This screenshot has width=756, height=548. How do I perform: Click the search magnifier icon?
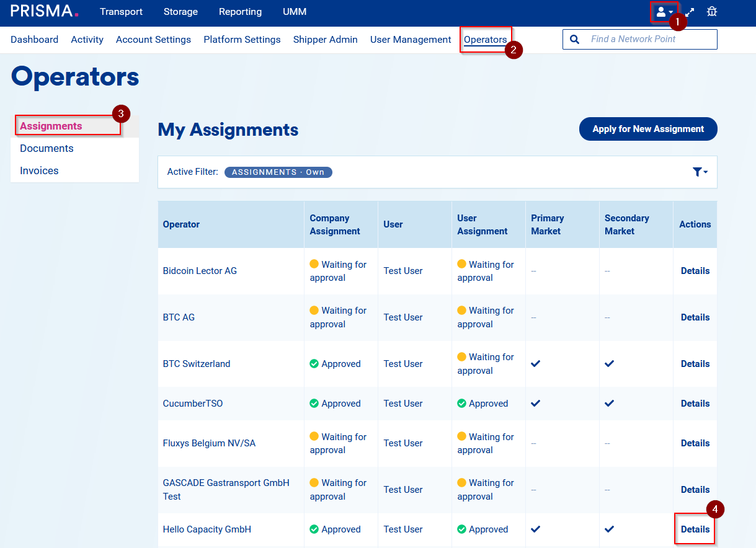[574, 39]
